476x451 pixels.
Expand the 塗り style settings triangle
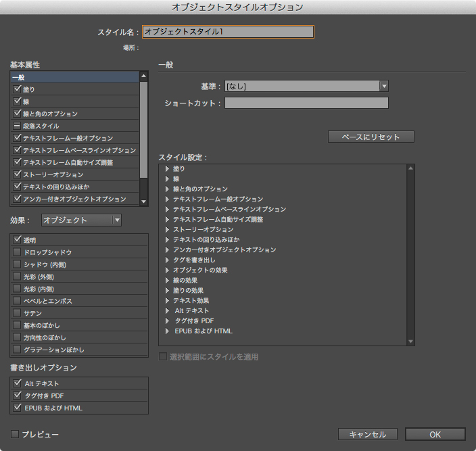(167, 168)
